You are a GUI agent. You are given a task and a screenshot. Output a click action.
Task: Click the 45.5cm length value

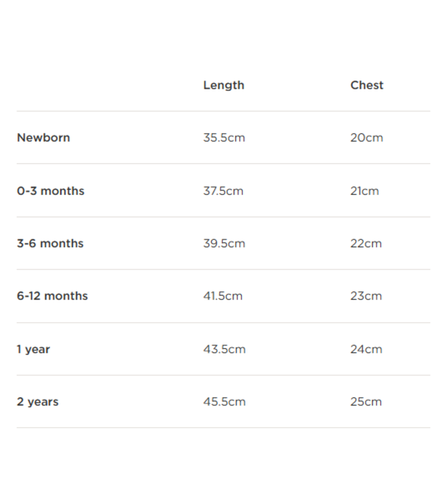tap(224, 402)
